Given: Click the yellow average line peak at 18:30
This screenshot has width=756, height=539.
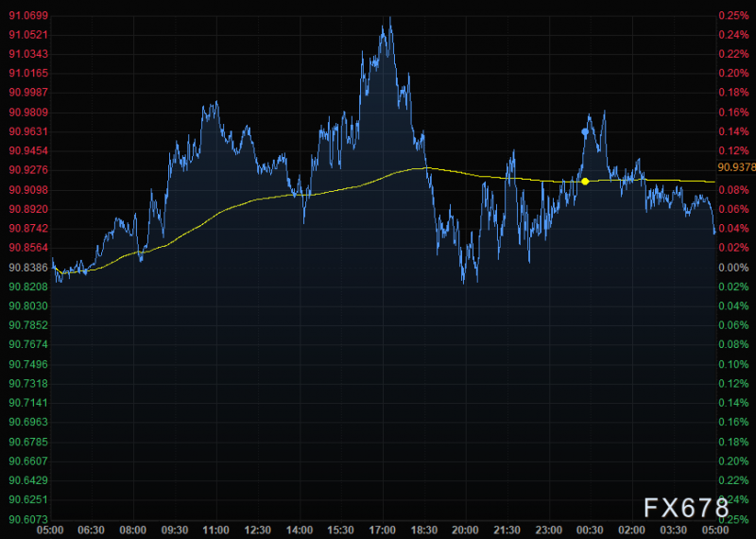Looking at the screenshot, I should (426, 168).
